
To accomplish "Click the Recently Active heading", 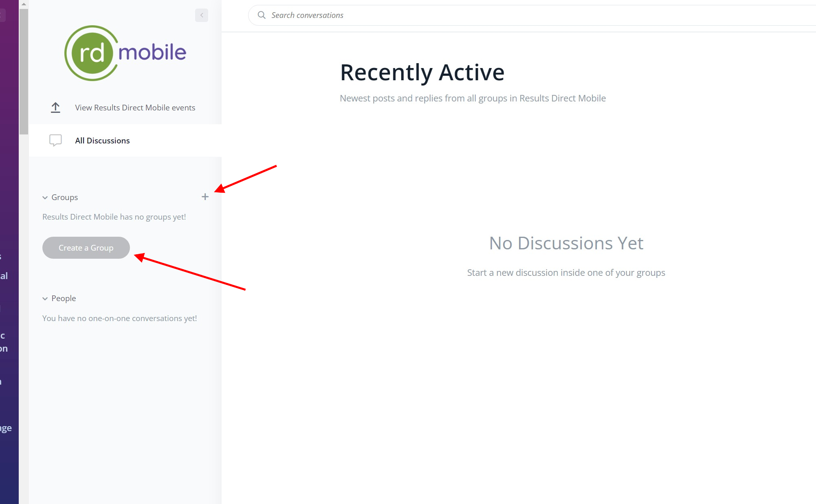I will coord(422,73).
